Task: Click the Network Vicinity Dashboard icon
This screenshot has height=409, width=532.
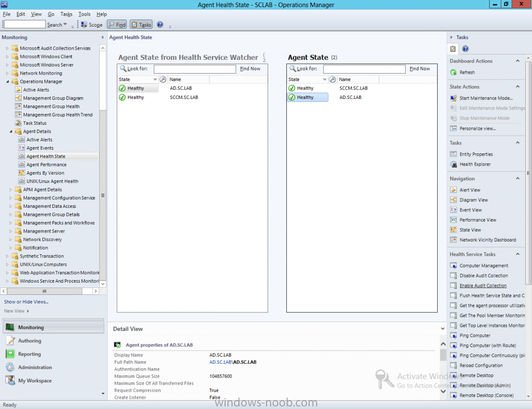Action: tap(453, 240)
